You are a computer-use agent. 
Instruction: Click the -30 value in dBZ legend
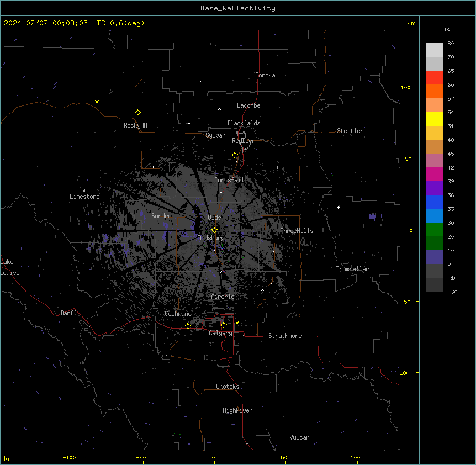click(452, 292)
